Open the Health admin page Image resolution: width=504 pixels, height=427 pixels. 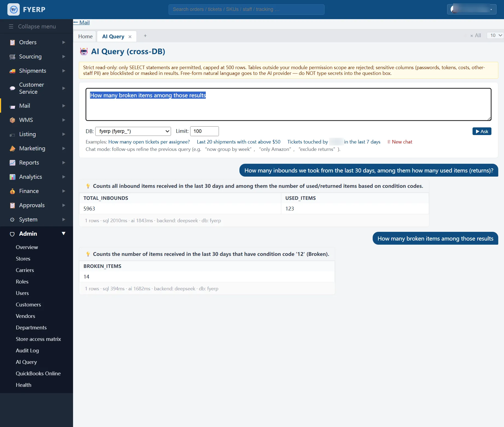point(24,385)
